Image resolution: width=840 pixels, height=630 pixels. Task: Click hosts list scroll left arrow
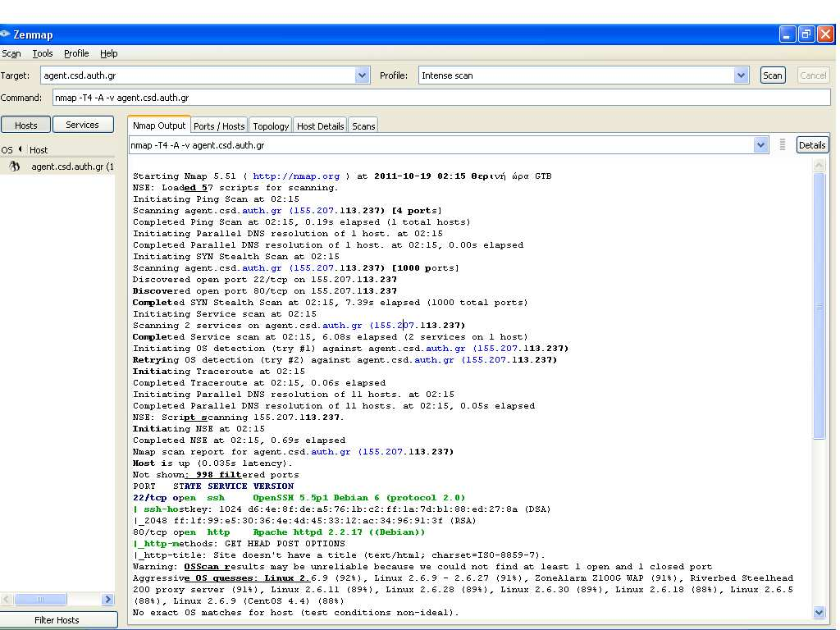coord(6,599)
